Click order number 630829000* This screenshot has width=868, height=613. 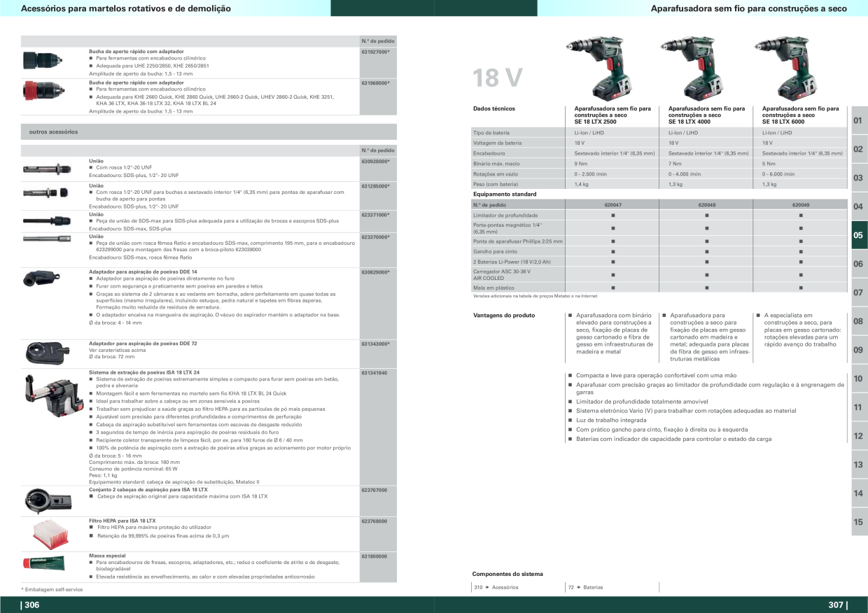376,272
